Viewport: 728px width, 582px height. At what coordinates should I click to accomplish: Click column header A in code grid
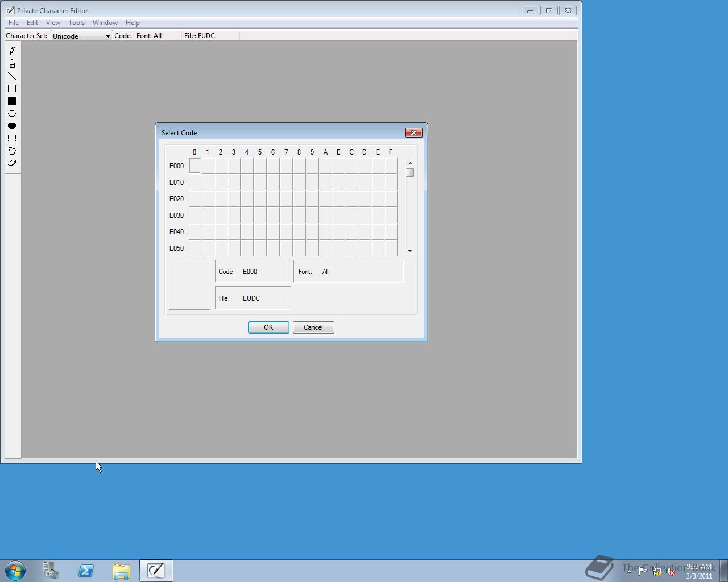[x=325, y=152]
